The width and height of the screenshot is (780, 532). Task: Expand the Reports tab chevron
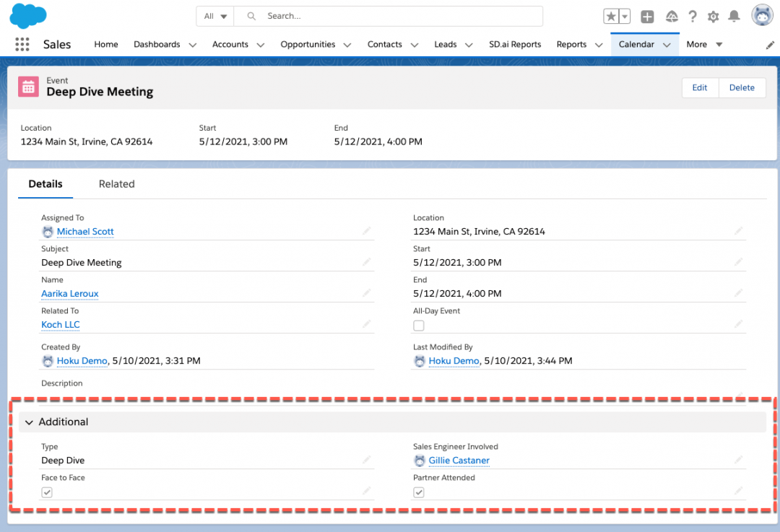click(x=599, y=45)
